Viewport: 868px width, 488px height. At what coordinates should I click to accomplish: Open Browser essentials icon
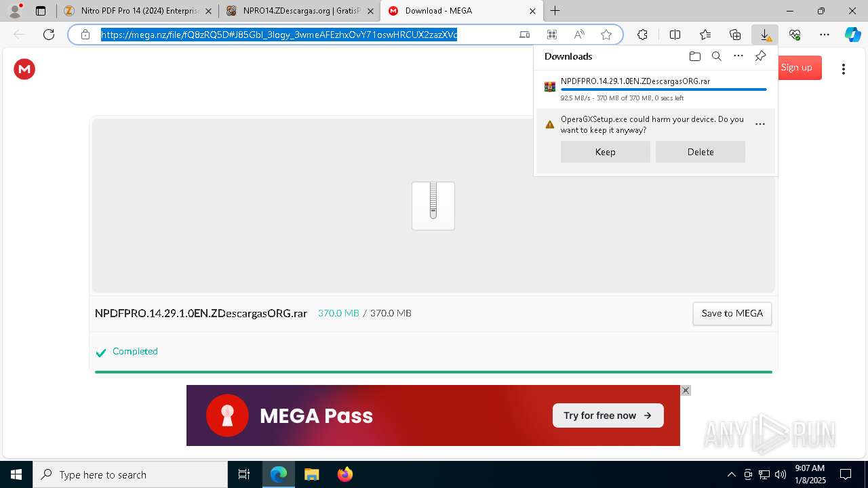click(x=795, y=35)
